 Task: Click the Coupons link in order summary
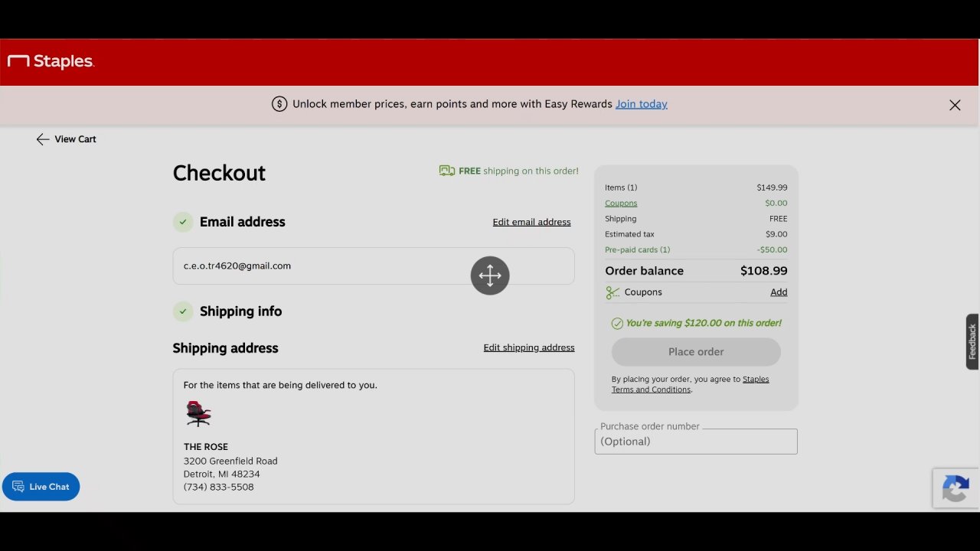(621, 204)
